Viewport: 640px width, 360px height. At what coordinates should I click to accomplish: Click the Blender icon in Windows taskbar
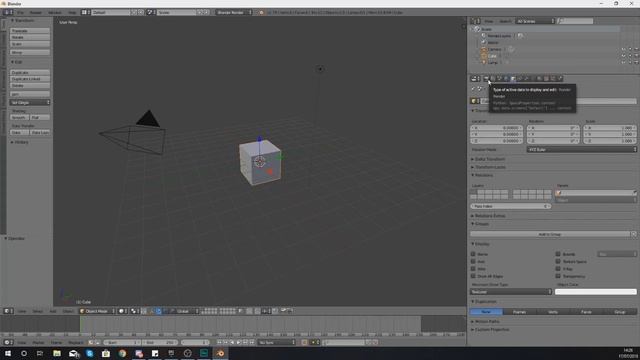pyautogui.click(x=220, y=353)
